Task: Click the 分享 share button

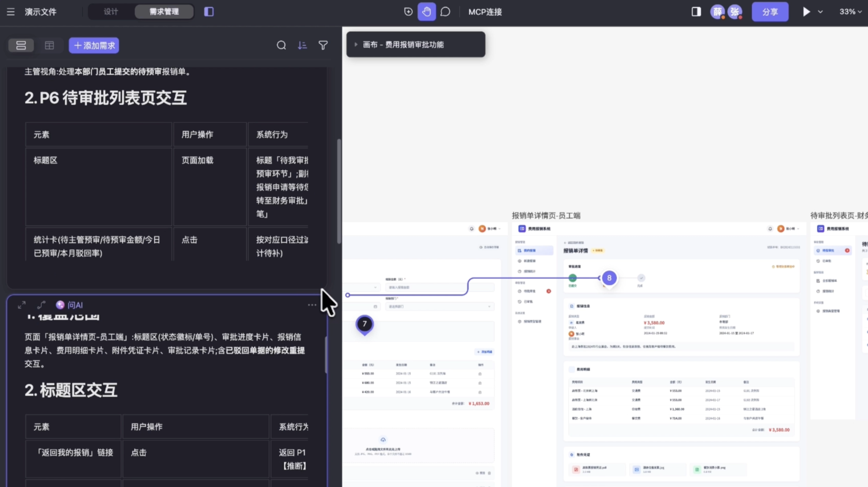Action: pyautogui.click(x=770, y=11)
